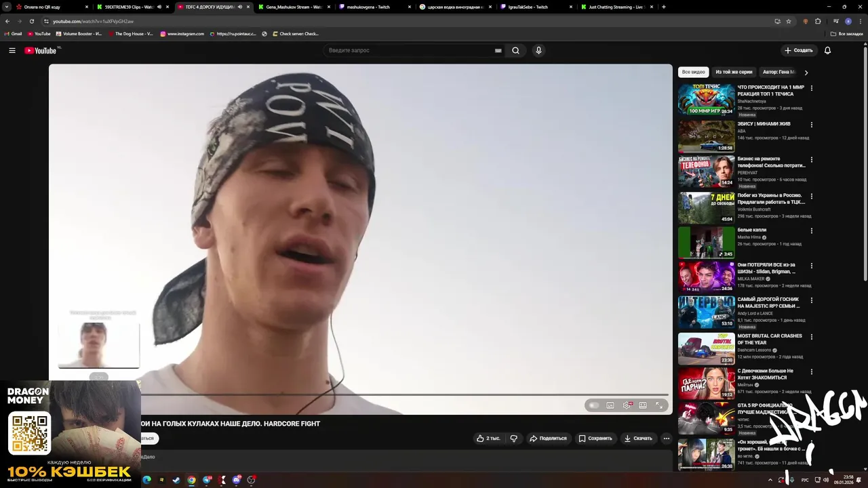Open the more actions ellipsis under the video
Screen dimensions: 868x488
coord(666,439)
